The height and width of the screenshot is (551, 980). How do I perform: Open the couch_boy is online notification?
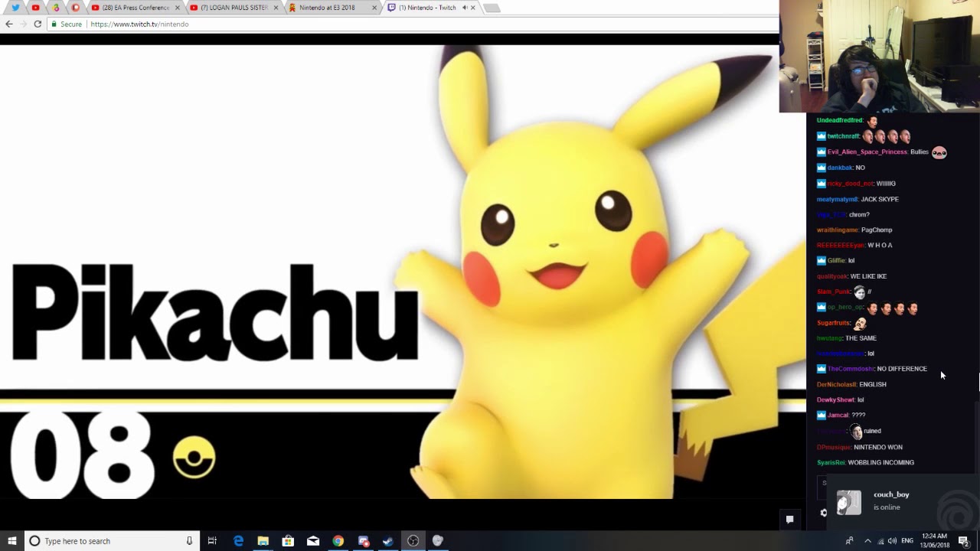click(903, 501)
